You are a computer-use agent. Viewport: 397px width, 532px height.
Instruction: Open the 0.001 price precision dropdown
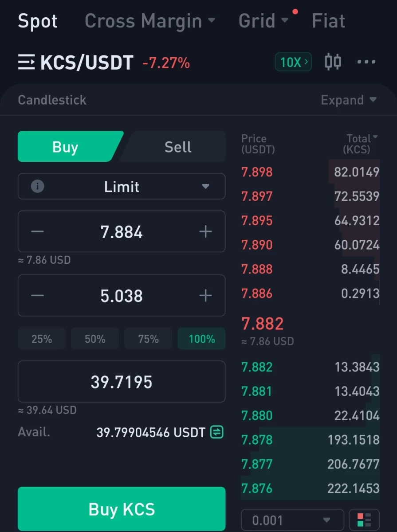[x=292, y=520]
